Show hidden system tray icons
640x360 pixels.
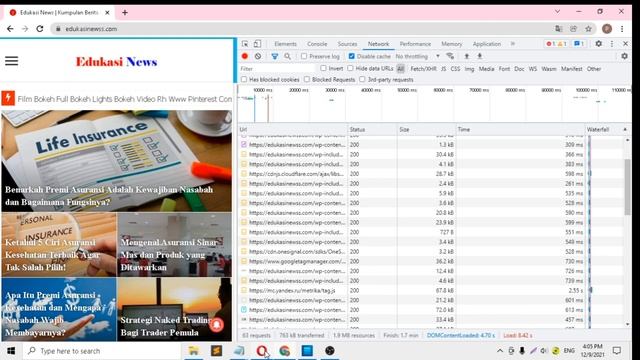point(500,351)
